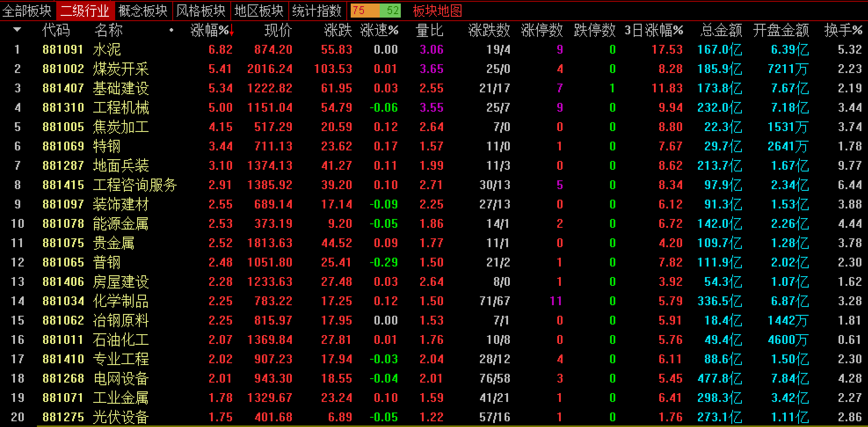This screenshot has height=427, width=868.
Task: Open the 地面兵装 sector
Action: pyautogui.click(x=121, y=166)
